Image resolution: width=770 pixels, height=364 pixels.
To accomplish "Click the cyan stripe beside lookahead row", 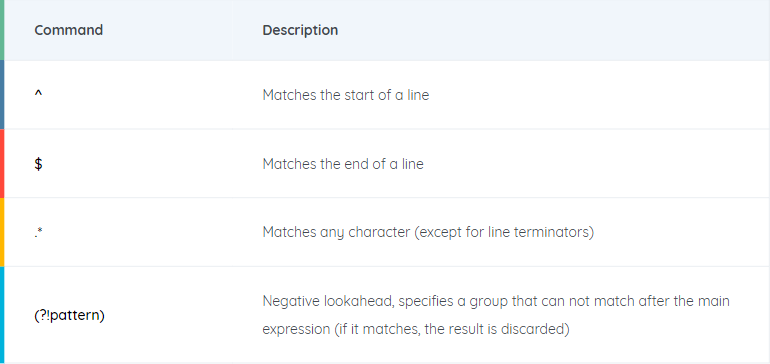I will 2,314.
